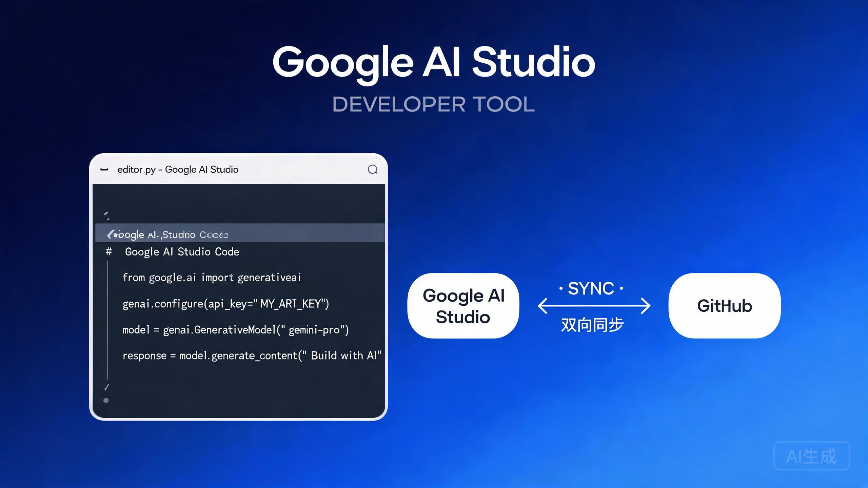Click the 'genai.configure(api_key="MY_ART_KEY")' line
The width and height of the screenshot is (868, 488).
point(225,304)
